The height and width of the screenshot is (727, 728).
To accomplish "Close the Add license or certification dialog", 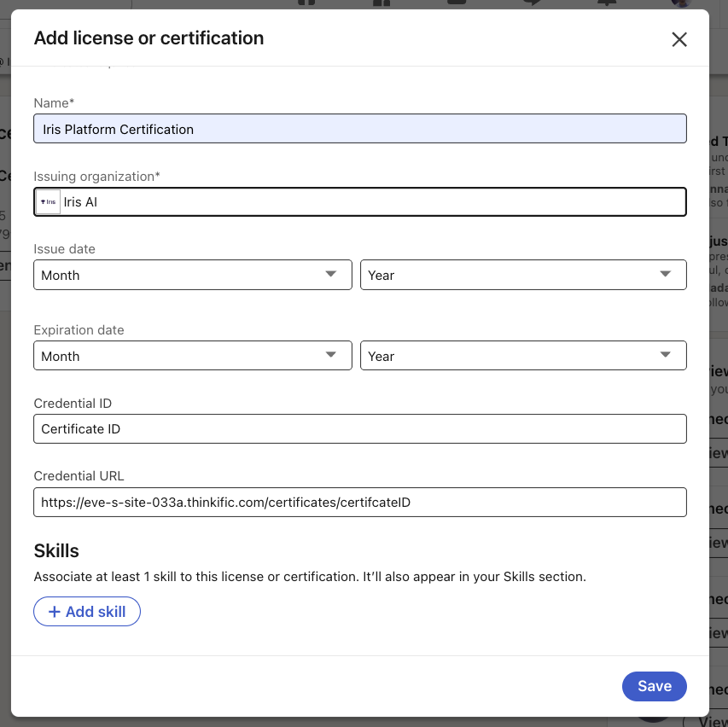I will pos(678,39).
